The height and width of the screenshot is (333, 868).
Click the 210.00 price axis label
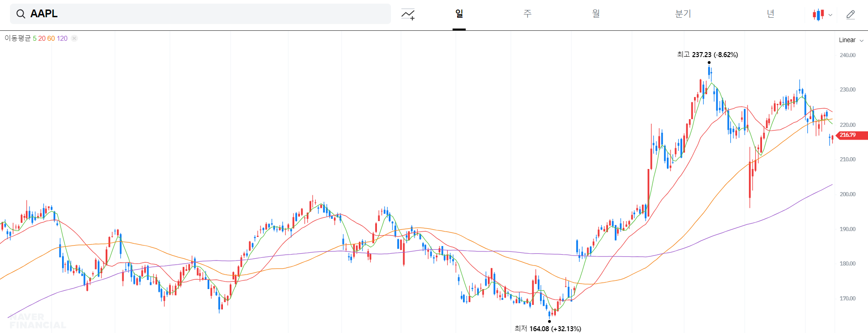[847, 159]
